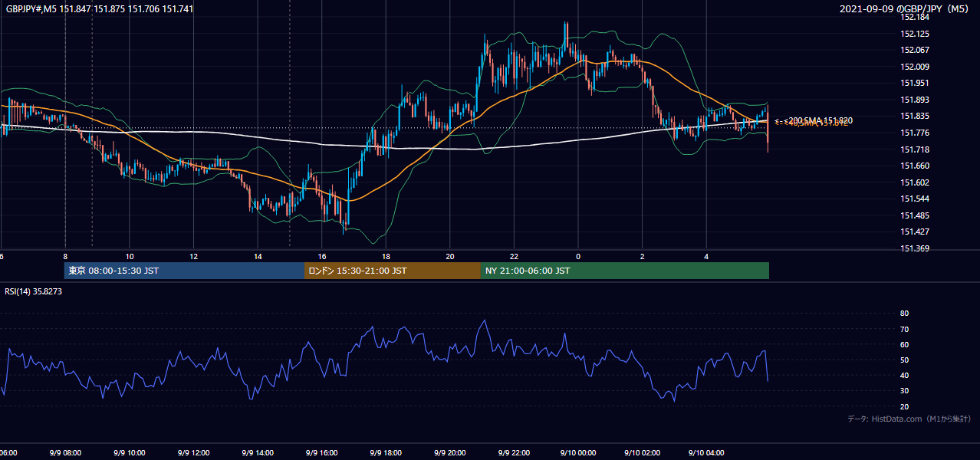Image resolution: width=980 pixels, height=460 pixels.
Task: Click RSI scale level 70
Action: pos(904,329)
